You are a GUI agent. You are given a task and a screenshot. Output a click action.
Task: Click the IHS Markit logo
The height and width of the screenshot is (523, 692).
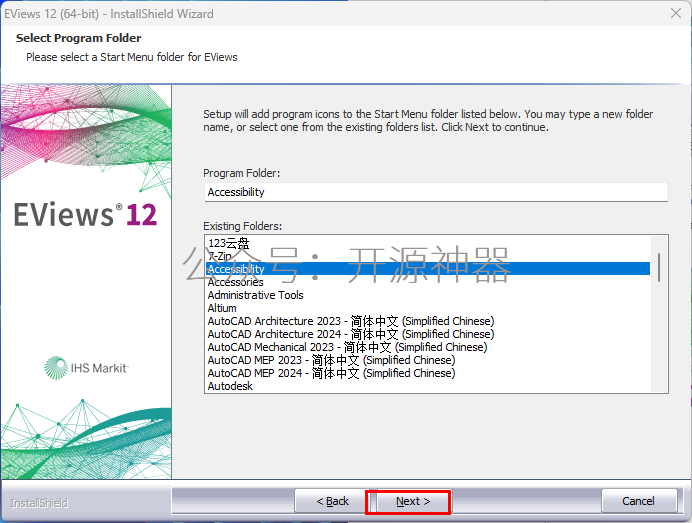(x=86, y=368)
